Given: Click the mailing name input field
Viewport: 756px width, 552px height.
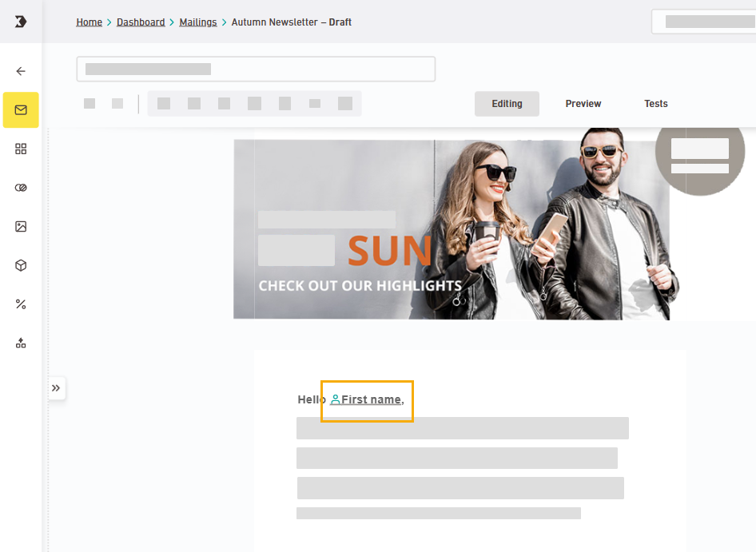Looking at the screenshot, I should click(256, 69).
